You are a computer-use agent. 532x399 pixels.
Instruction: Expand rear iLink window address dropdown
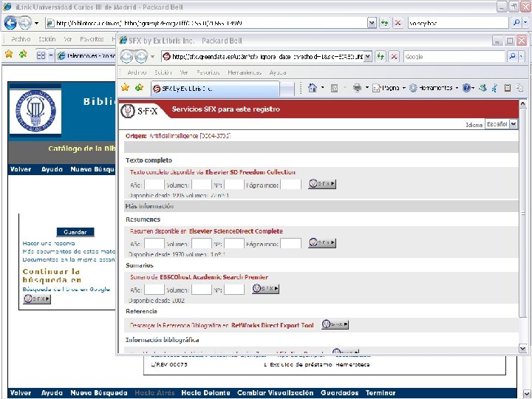coord(372,23)
